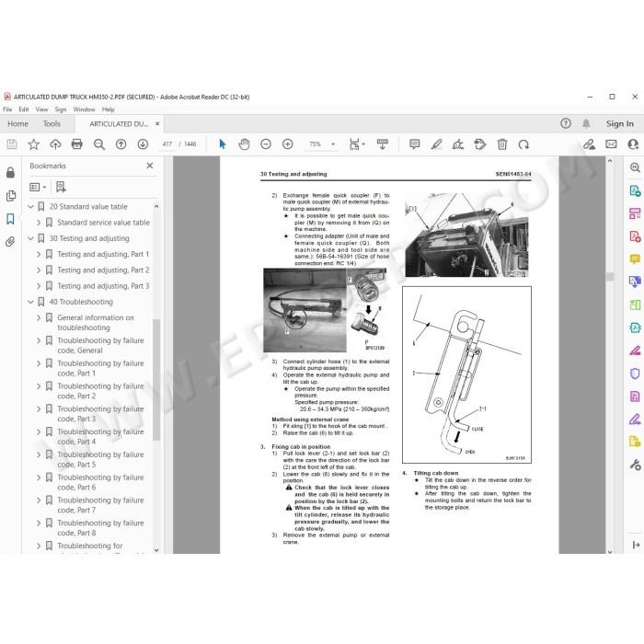Select the Hand pan tool
The image size is (644, 644).
[x=244, y=144]
